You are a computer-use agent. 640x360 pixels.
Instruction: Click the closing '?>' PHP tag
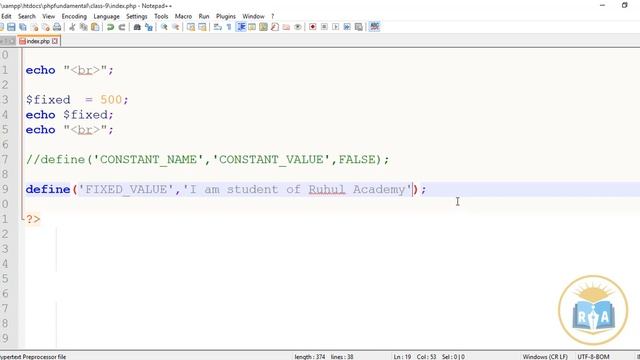[33, 219]
